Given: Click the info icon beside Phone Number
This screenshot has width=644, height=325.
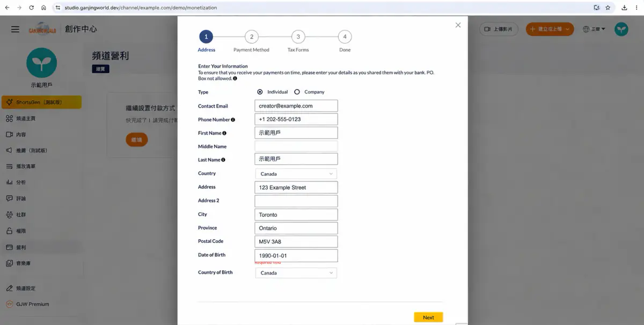Looking at the screenshot, I should (x=233, y=120).
